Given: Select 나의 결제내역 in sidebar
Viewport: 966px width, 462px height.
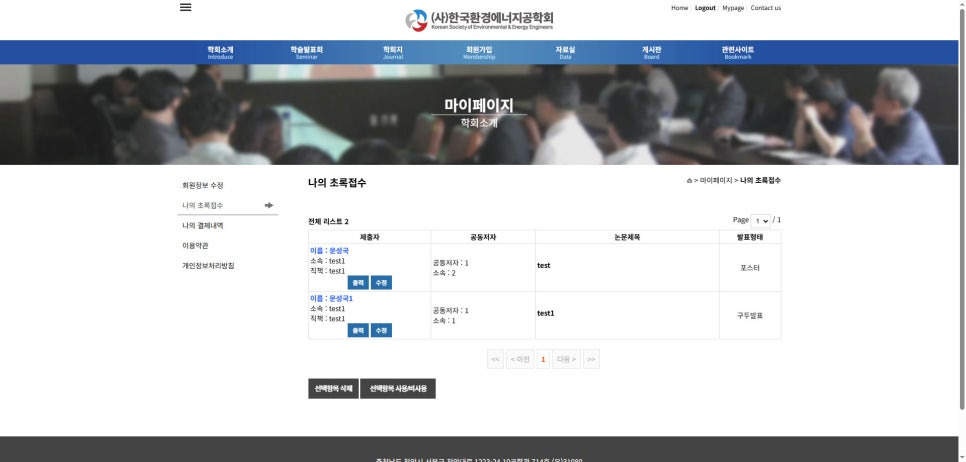Looking at the screenshot, I should tap(203, 225).
